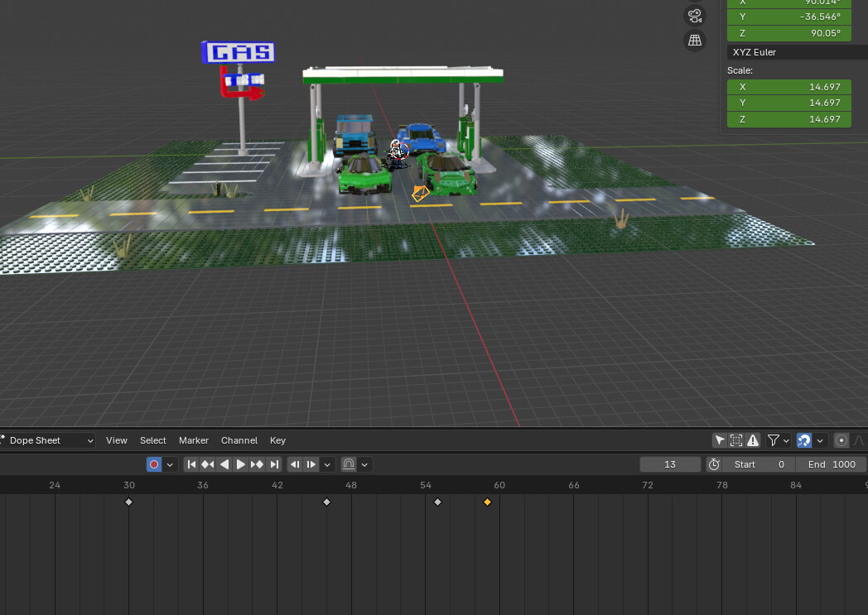Open the XYZ Euler rotation mode dropdown
The height and width of the screenshot is (615, 868).
pos(797,52)
